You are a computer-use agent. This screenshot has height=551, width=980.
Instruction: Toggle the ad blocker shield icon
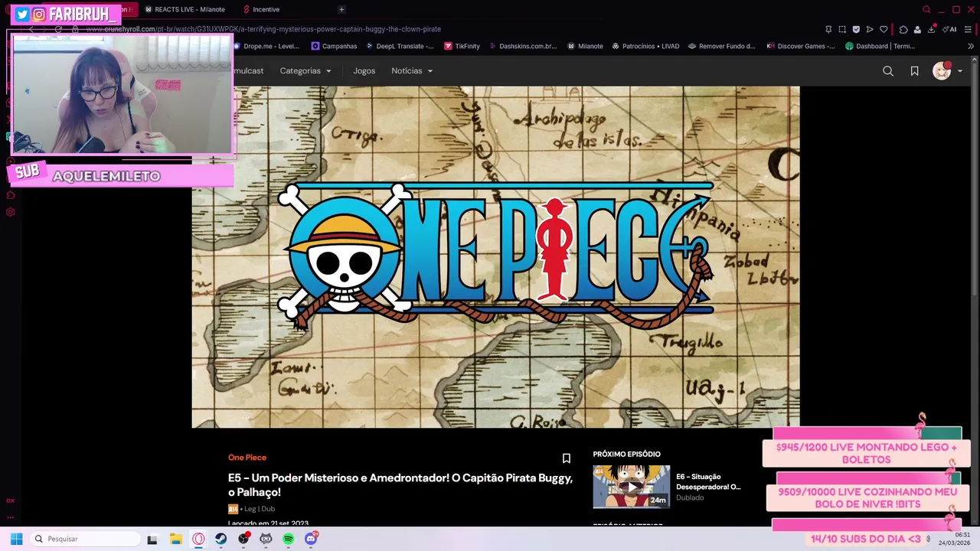(856, 29)
